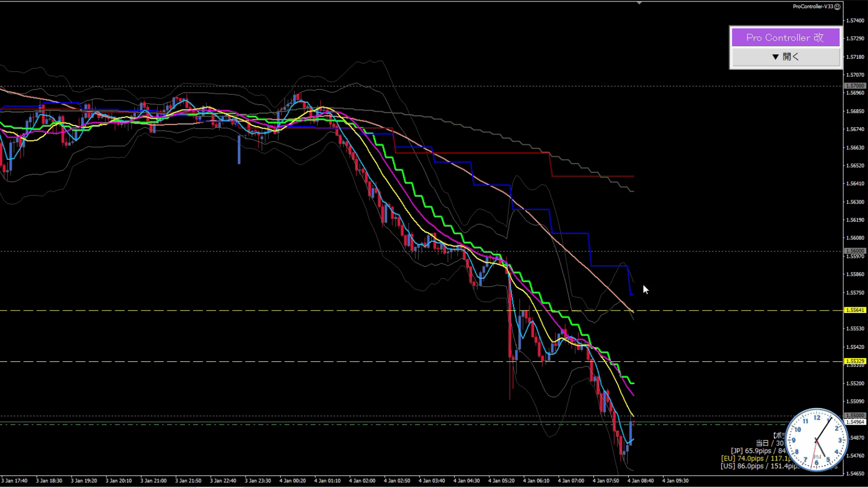Viewport: 868px width, 488px height.
Task: Click the [JP] 65.9pips volatility line
Action: click(758, 451)
